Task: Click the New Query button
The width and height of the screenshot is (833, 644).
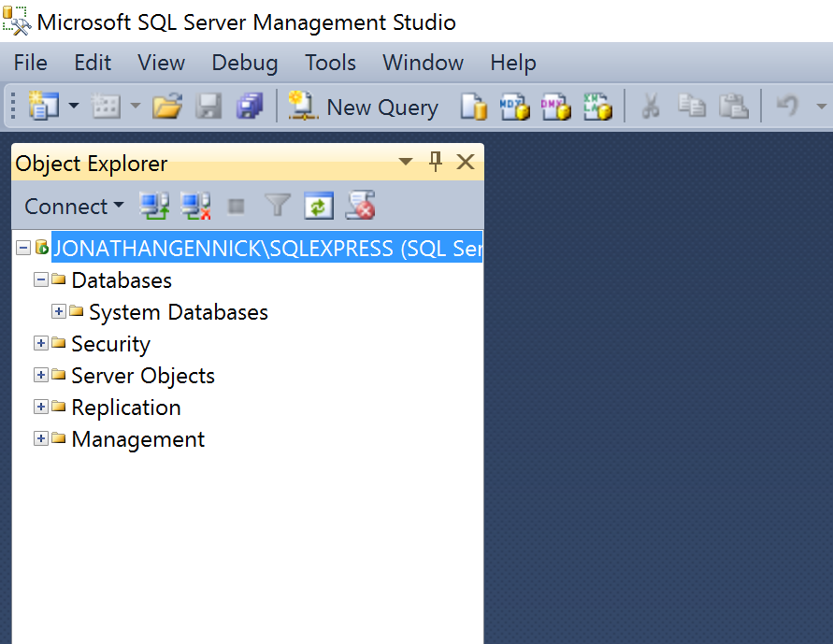Action: (363, 107)
